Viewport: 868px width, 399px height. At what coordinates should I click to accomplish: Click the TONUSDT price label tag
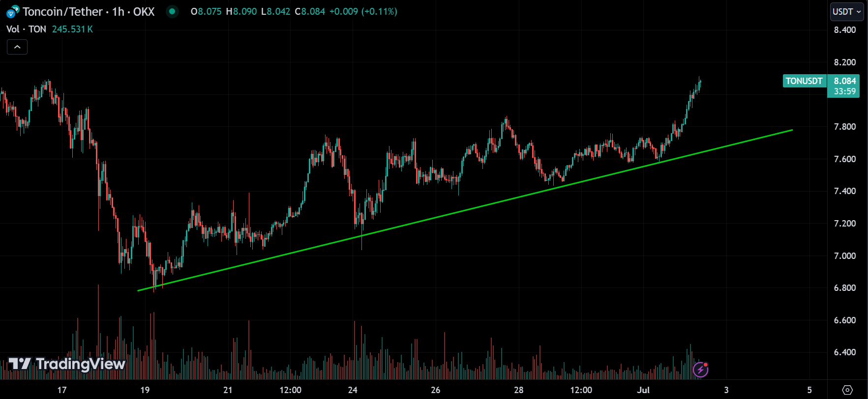click(x=804, y=81)
